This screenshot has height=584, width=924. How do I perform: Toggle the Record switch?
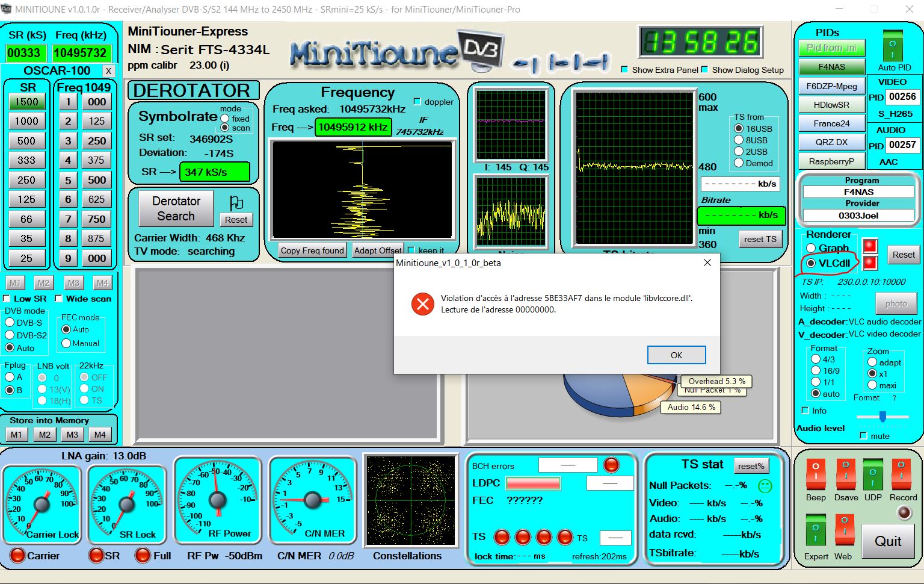[x=901, y=474]
